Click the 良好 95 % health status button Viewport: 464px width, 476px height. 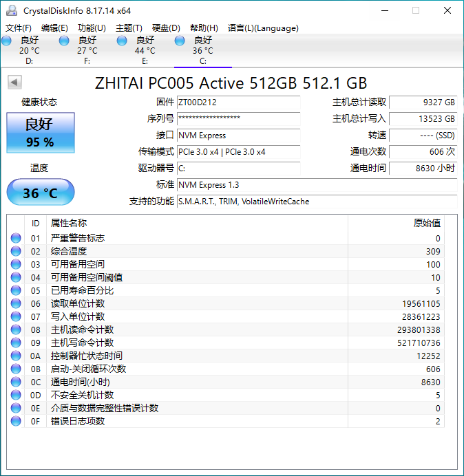[40, 133]
